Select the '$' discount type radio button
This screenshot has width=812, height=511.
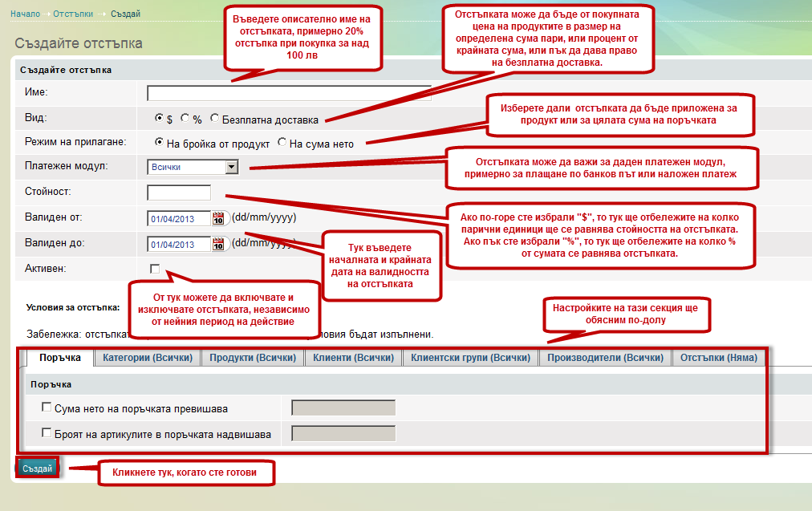pos(160,119)
